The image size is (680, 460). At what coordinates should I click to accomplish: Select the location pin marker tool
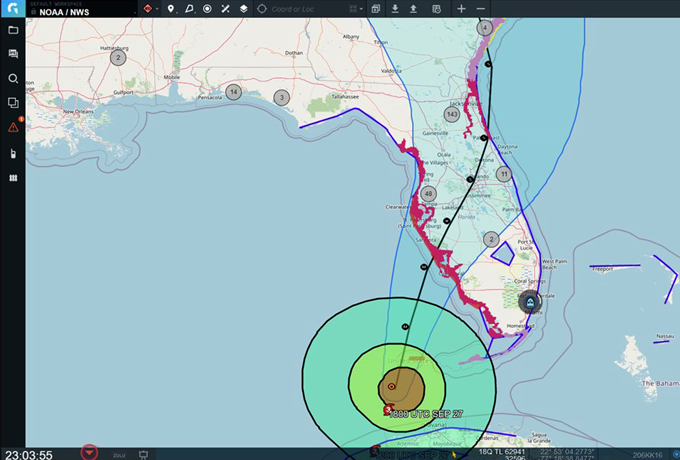click(171, 9)
